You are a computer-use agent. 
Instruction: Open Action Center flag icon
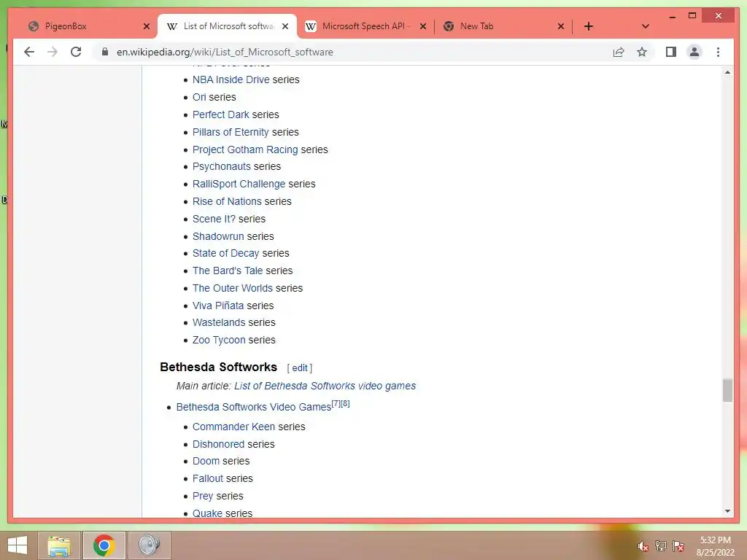[x=678, y=546]
